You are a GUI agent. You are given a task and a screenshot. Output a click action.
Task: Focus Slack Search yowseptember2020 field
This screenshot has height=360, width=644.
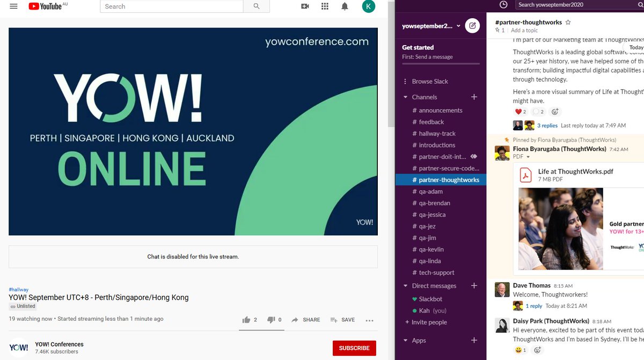point(580,5)
